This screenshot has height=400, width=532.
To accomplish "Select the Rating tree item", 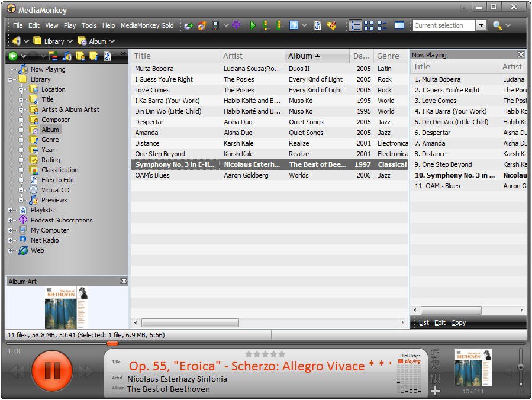I will coord(50,160).
